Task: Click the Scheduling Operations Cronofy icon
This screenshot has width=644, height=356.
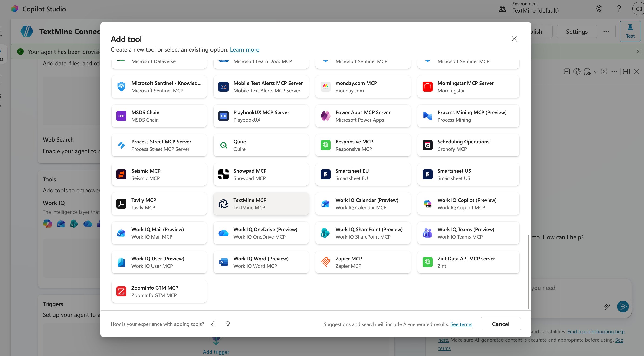Action: coord(427,145)
